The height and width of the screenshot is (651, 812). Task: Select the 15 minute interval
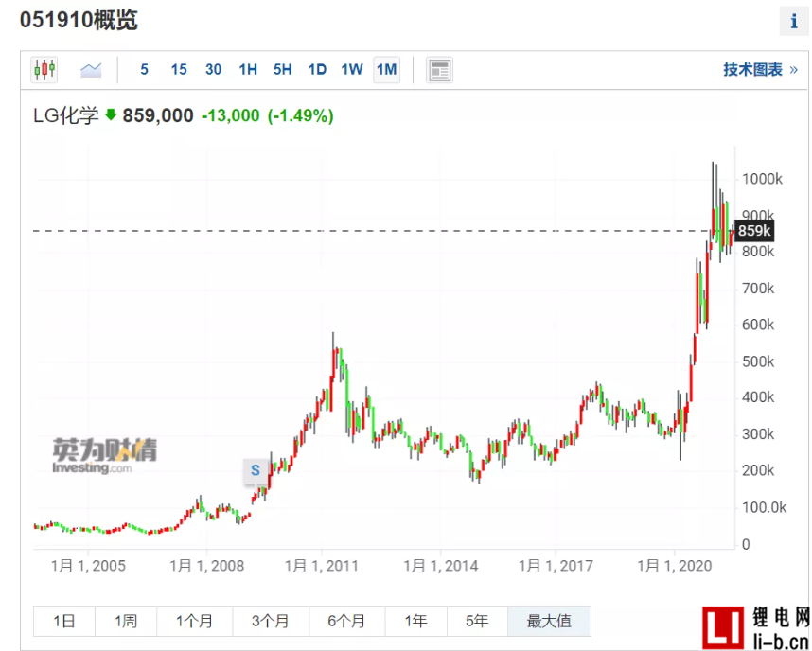(x=179, y=69)
